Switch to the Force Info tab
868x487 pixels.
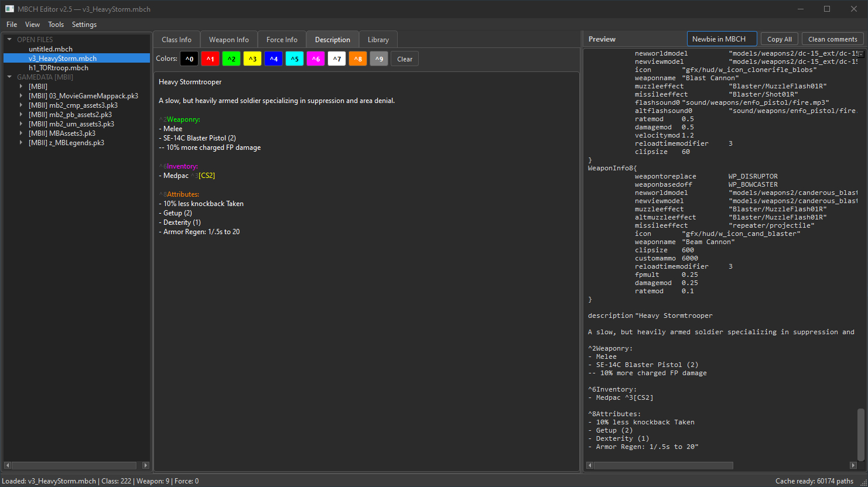[x=282, y=40]
